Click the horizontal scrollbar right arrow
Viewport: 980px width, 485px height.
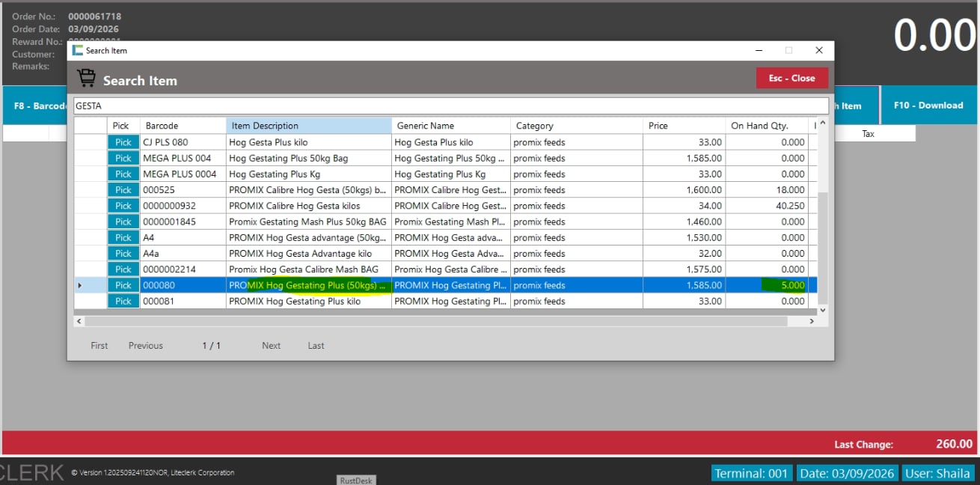tap(812, 321)
